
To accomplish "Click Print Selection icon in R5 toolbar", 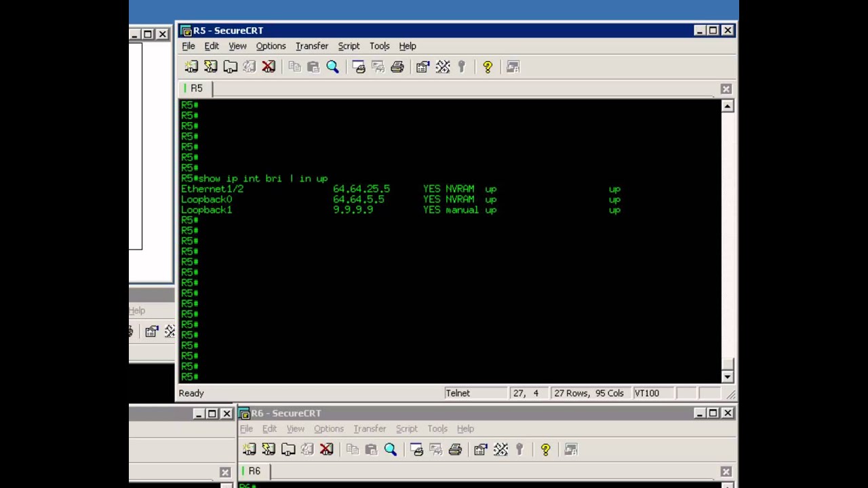I will tap(378, 66).
